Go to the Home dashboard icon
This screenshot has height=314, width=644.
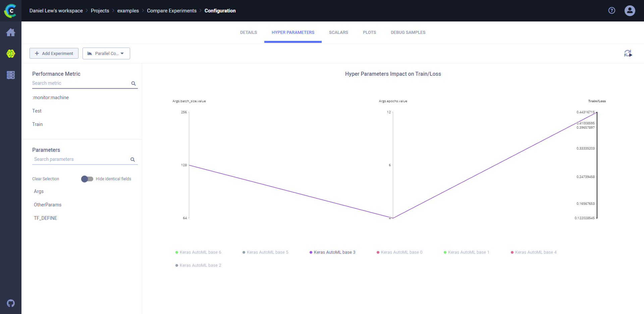point(11,33)
